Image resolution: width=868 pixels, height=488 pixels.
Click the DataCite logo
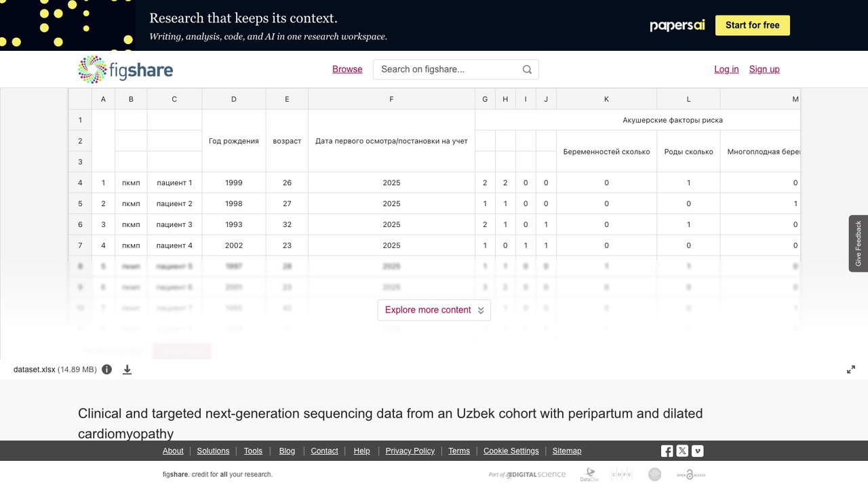pyautogui.click(x=589, y=474)
